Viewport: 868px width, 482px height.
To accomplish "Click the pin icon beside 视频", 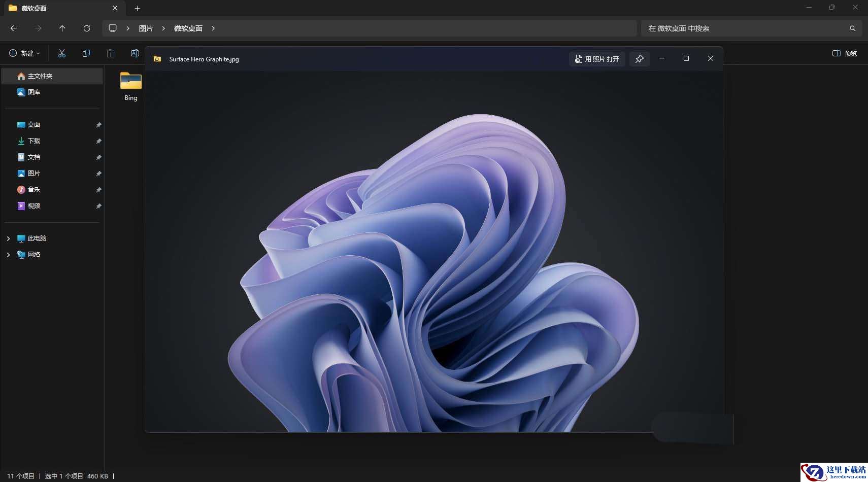I will coord(99,206).
